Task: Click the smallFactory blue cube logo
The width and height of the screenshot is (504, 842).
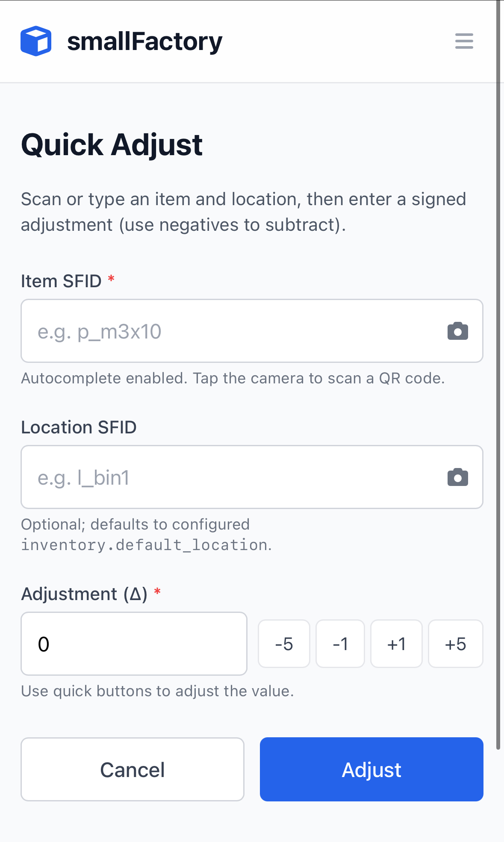Action: [x=36, y=41]
